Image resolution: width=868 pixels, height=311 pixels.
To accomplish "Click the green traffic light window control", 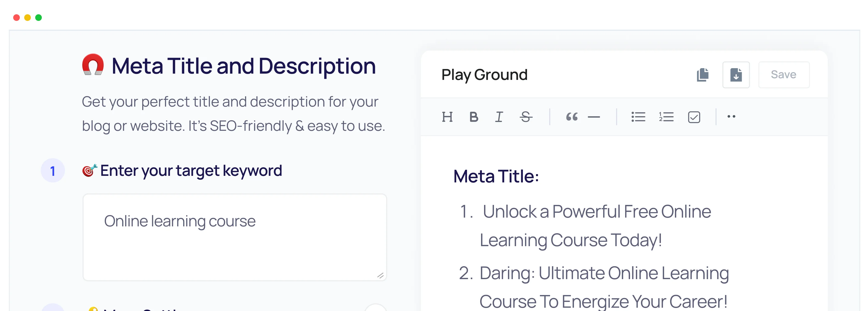I will [x=39, y=17].
